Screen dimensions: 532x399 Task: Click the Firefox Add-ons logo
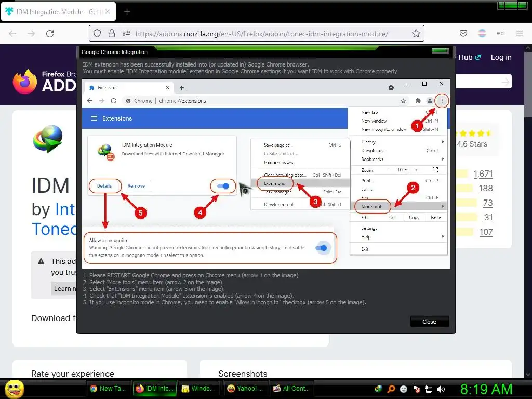click(45, 82)
